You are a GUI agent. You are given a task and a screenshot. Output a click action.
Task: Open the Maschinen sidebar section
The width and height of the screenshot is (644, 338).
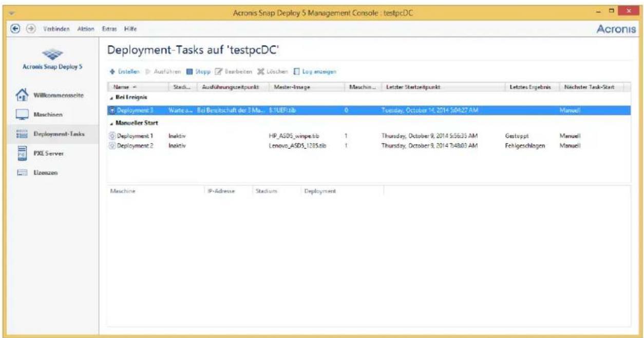pos(48,115)
